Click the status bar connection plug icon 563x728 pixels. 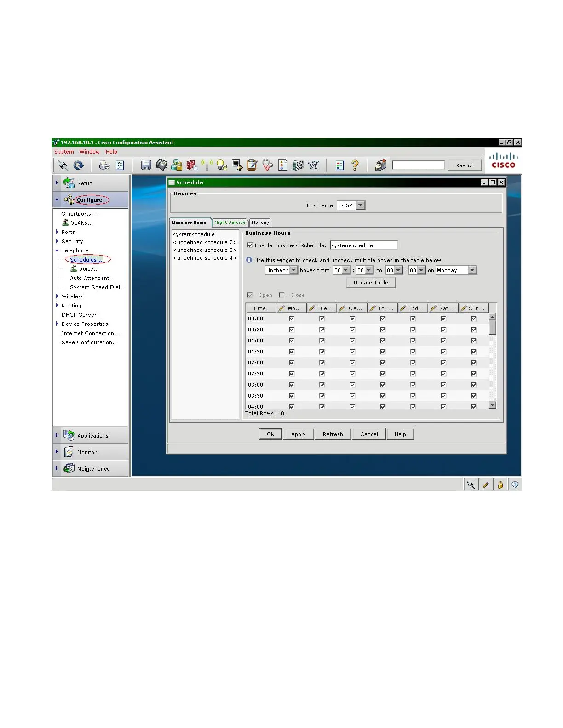click(x=471, y=485)
